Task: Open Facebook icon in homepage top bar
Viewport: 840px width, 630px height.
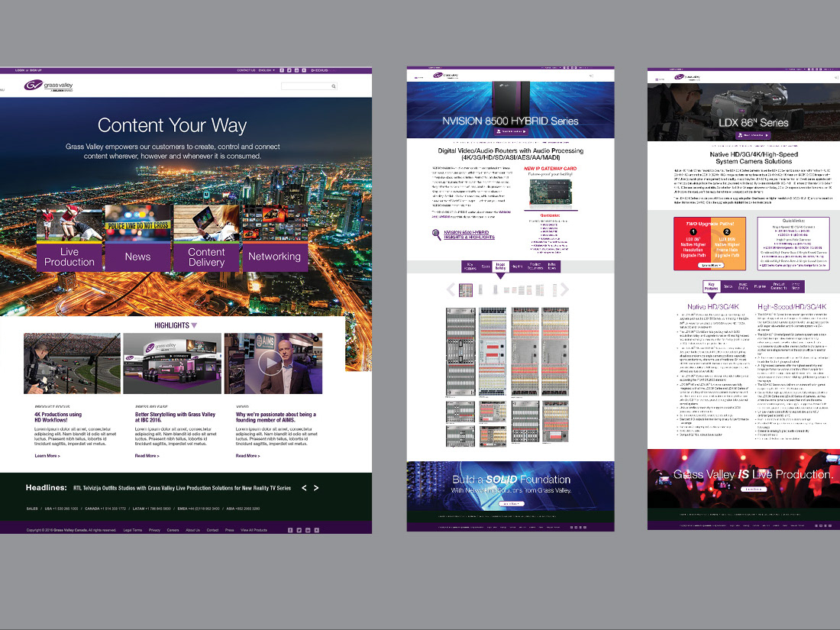Action: coord(282,70)
